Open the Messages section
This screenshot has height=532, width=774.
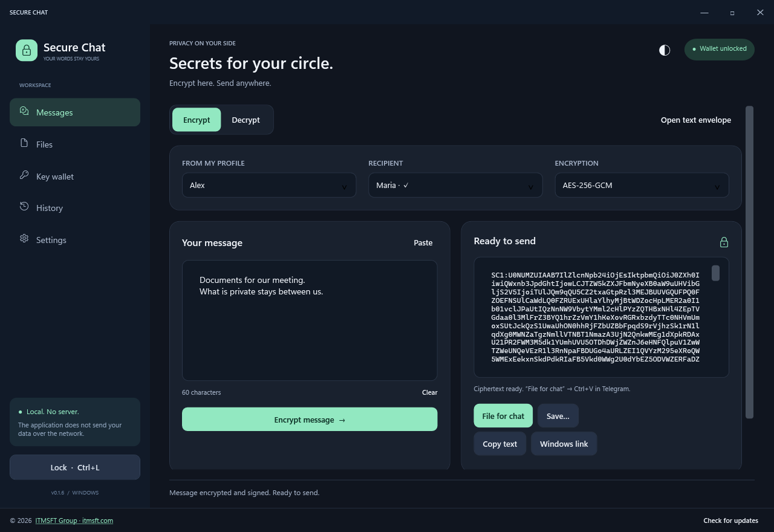[x=75, y=112]
